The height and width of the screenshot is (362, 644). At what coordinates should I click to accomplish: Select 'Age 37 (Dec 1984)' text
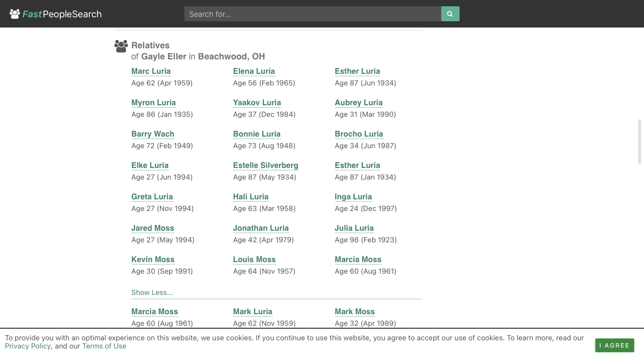264,114
